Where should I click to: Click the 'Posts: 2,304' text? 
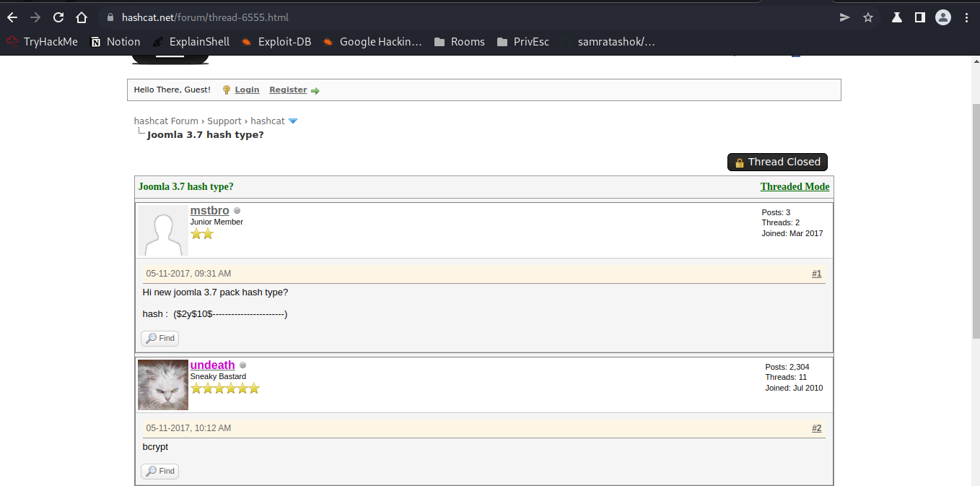(x=787, y=367)
